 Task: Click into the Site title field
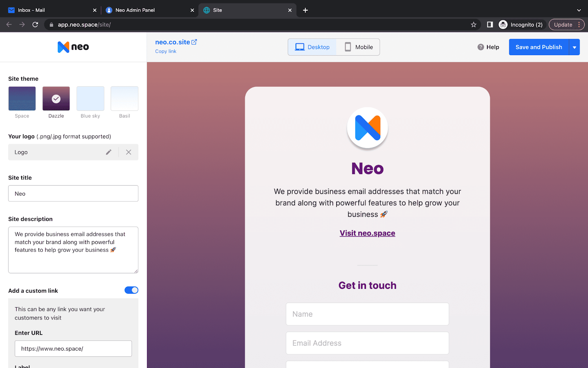click(x=73, y=194)
